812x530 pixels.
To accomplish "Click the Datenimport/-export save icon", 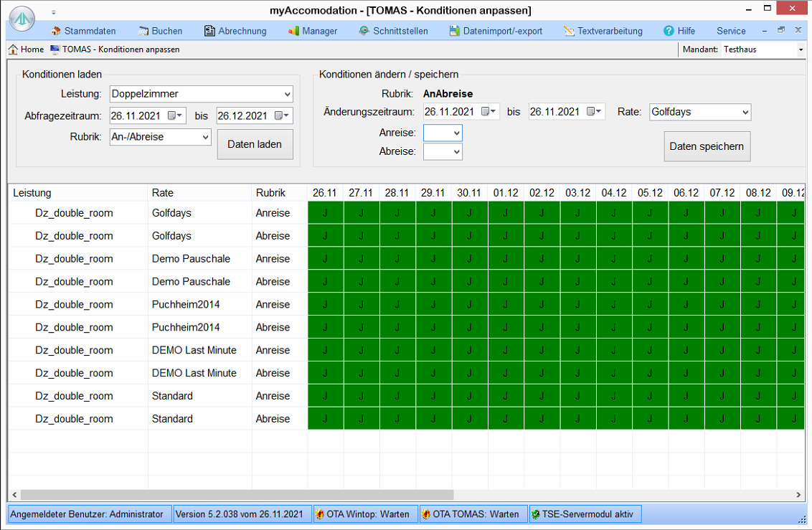I will (x=454, y=31).
